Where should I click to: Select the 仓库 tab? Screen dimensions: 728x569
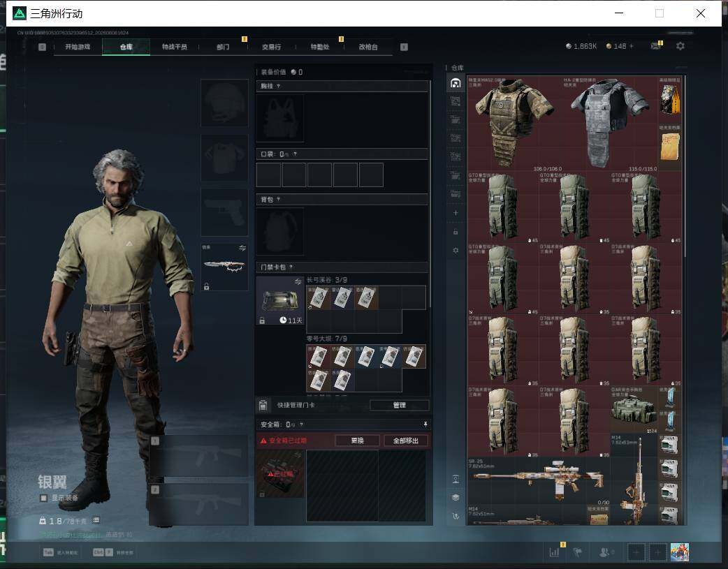126,47
